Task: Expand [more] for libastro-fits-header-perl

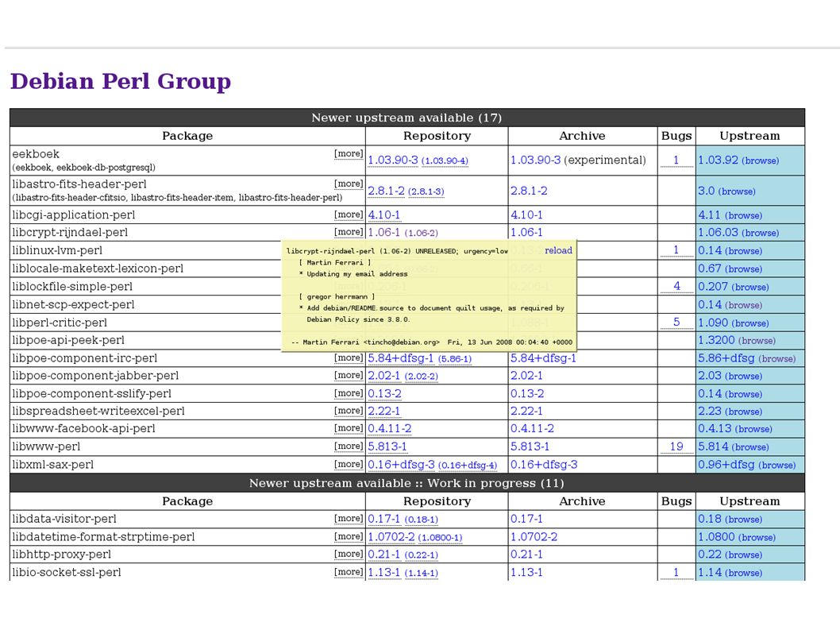Action: [349, 184]
